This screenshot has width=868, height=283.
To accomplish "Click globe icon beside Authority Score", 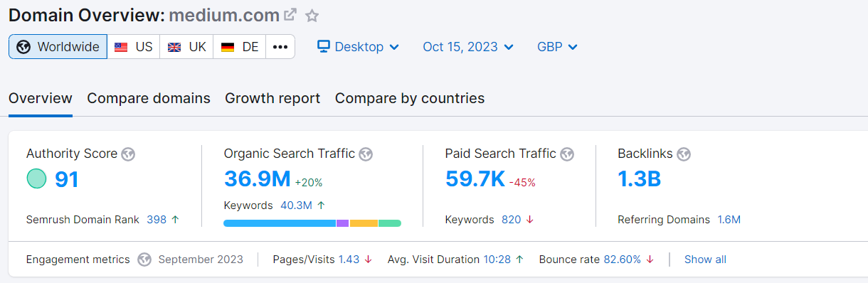I will coord(128,154).
